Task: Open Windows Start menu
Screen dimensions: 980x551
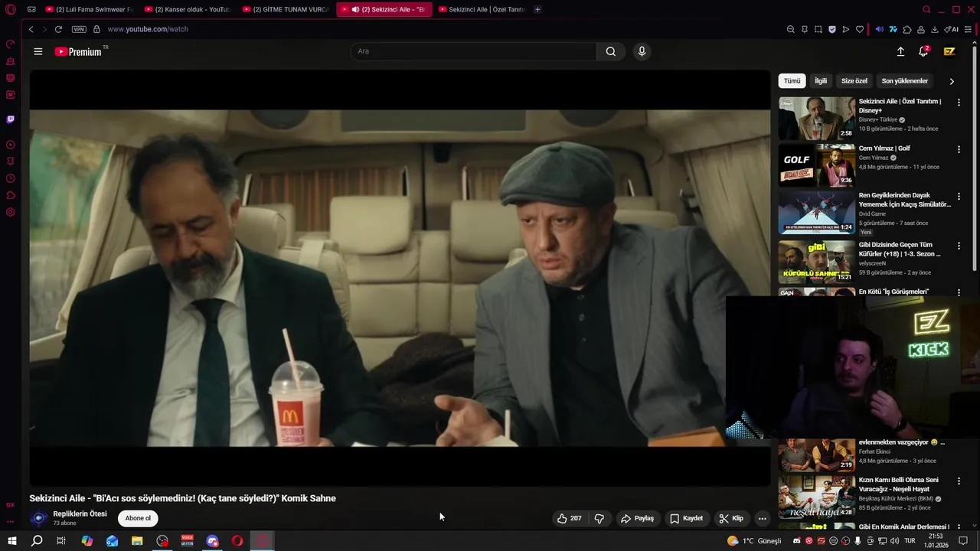Action: point(11,541)
